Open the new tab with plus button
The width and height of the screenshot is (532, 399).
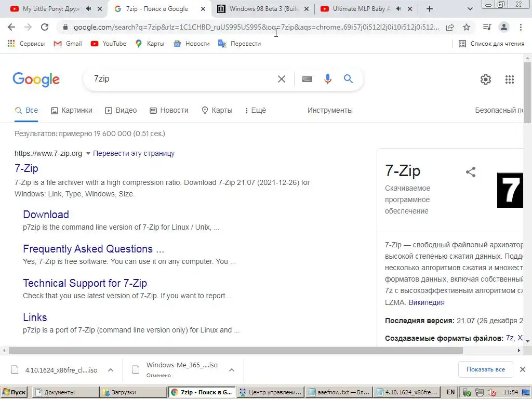(430, 9)
